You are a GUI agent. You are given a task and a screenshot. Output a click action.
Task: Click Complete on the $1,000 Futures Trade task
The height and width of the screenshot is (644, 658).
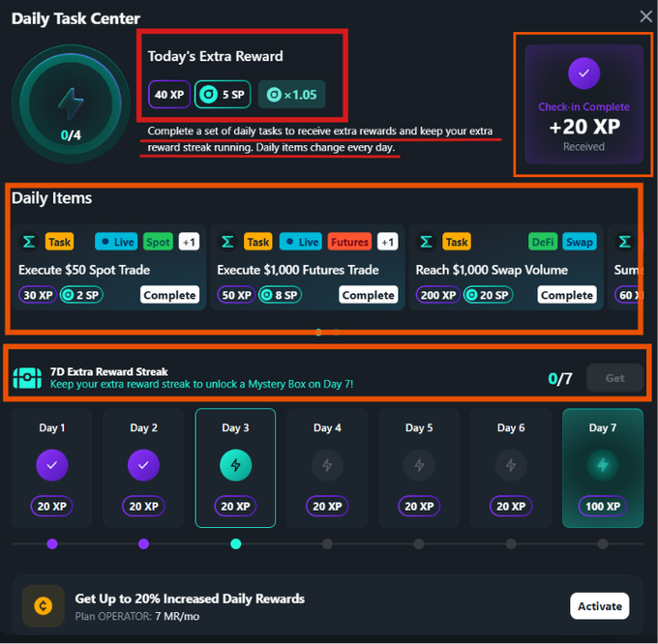(368, 295)
